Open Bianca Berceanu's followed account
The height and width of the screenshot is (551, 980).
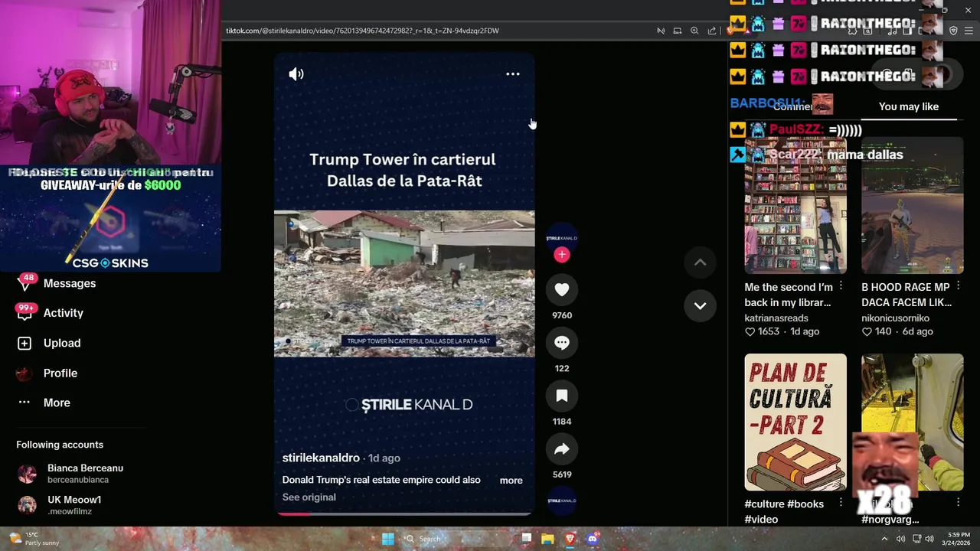(x=70, y=474)
